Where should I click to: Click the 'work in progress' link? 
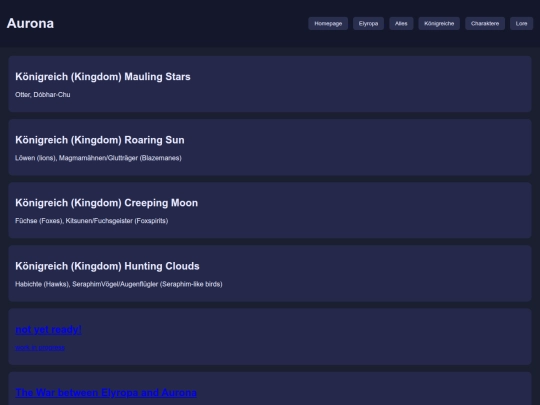40,347
